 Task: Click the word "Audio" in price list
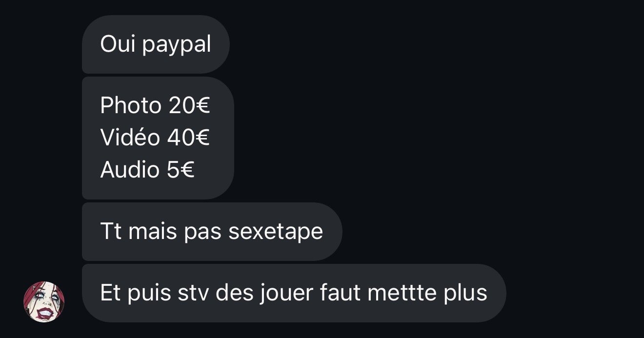[x=130, y=170]
